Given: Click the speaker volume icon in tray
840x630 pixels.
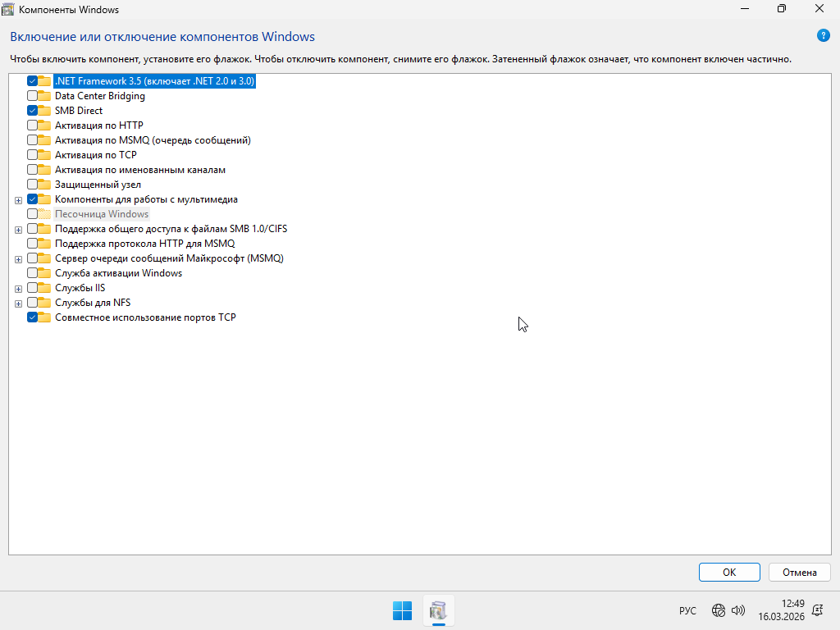Looking at the screenshot, I should pos(737,610).
